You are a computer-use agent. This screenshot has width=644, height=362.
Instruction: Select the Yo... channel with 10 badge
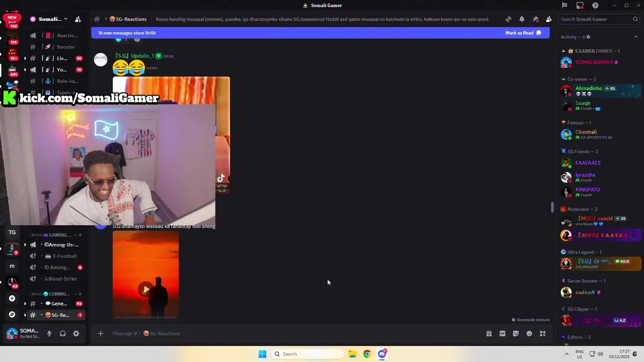[x=56, y=69]
